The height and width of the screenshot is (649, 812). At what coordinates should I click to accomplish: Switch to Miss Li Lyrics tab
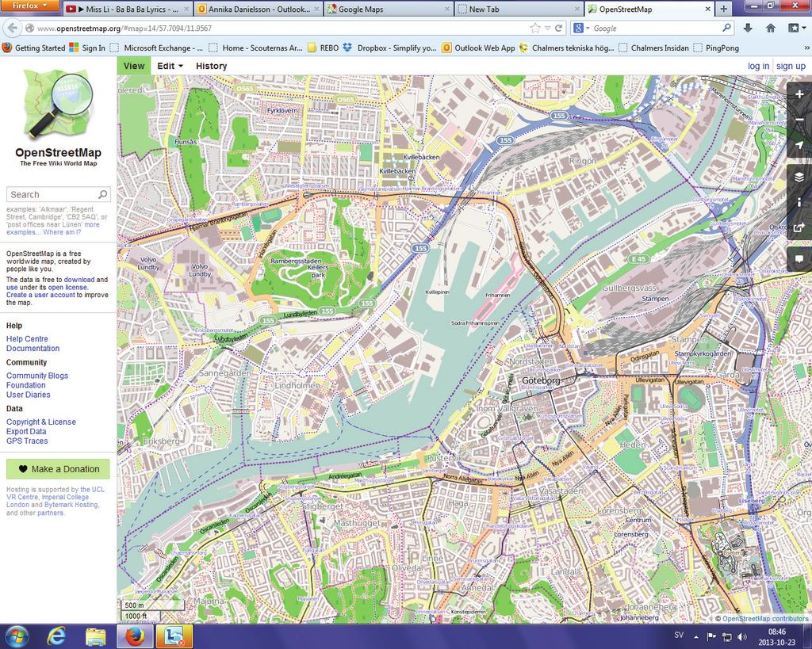click(x=128, y=9)
